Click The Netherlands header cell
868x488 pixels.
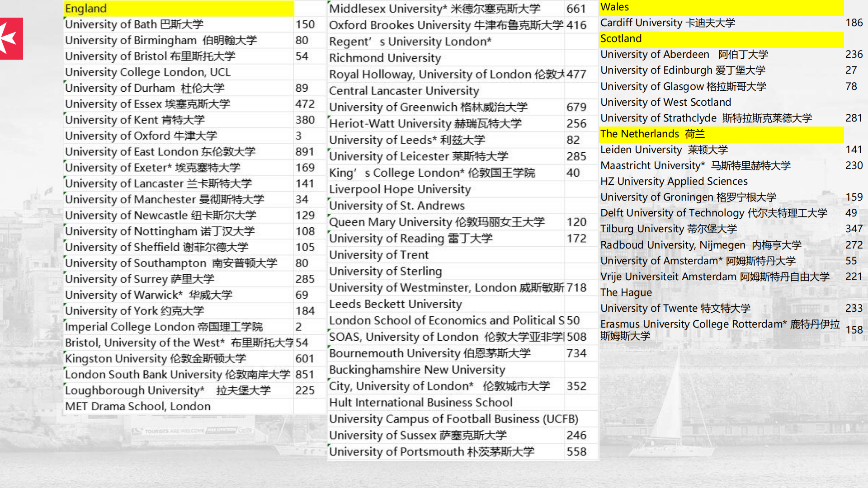pos(722,134)
